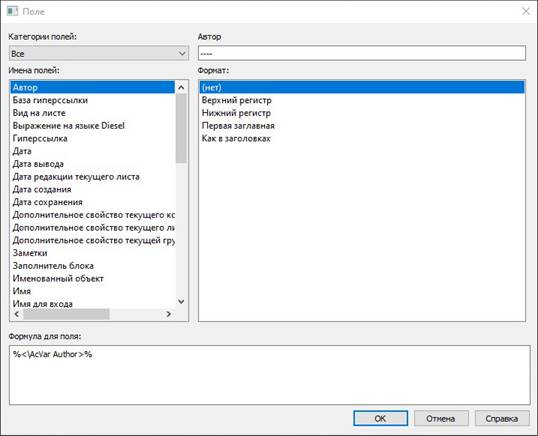The image size is (538, 436).
Task: Click the Поле dialog title icon
Action: point(12,11)
